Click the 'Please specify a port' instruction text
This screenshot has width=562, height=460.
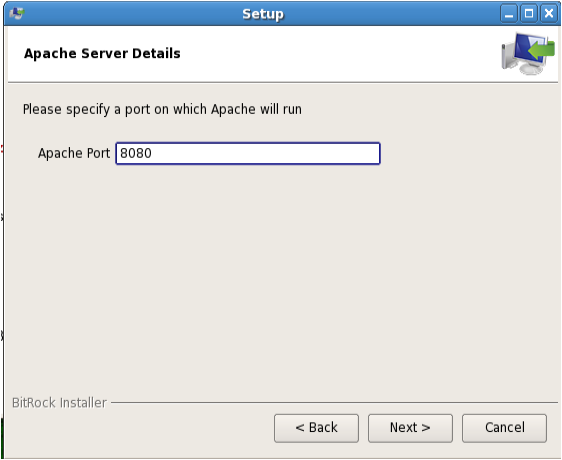pyautogui.click(x=162, y=109)
